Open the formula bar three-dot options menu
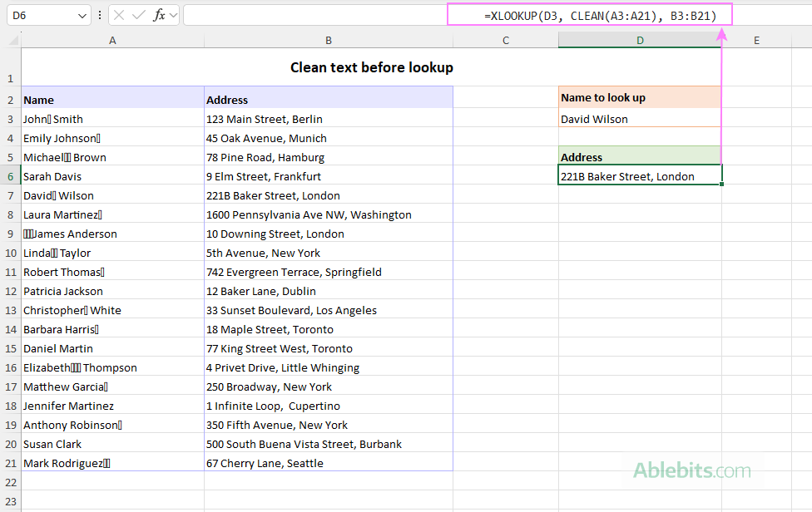 (99, 14)
